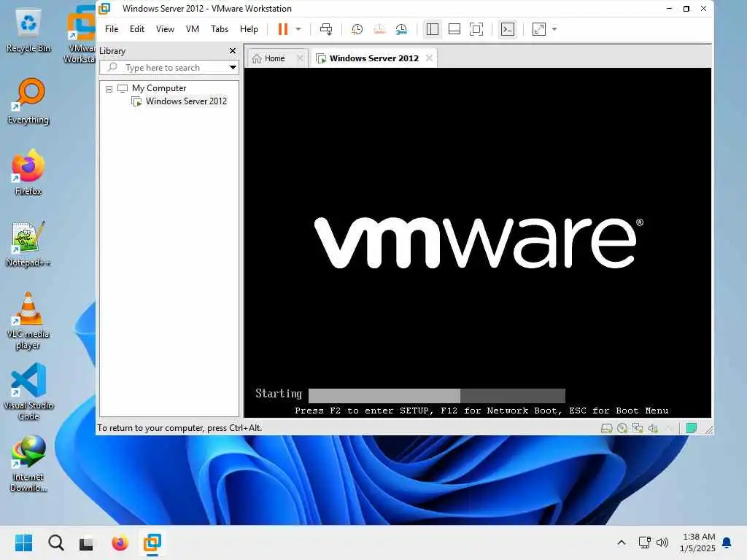Open the Everything desktop shortcut
Viewport: 747px width, 560px height.
click(28, 101)
